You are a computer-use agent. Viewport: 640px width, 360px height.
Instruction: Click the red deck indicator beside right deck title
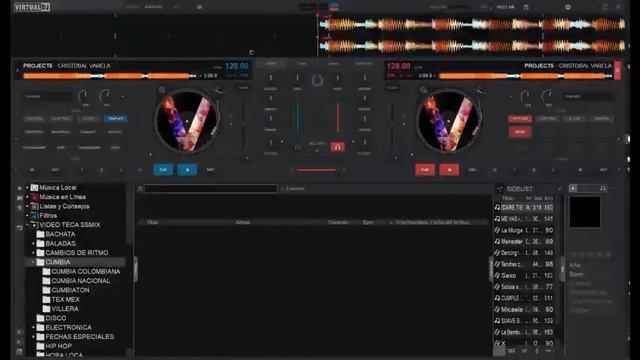[617, 71]
